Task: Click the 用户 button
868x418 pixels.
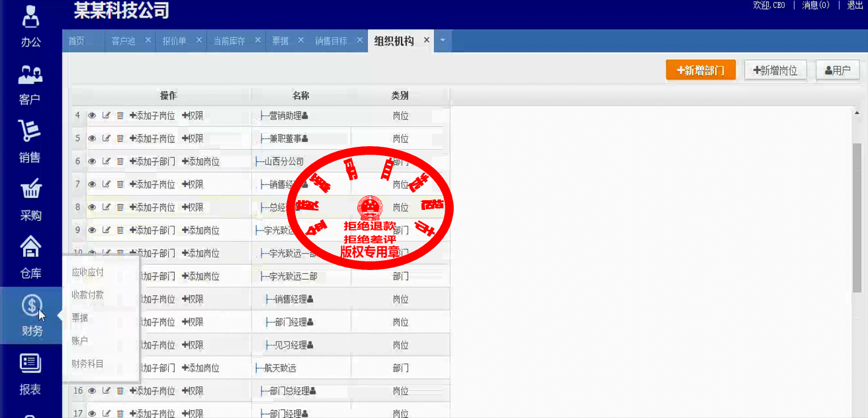Action: click(838, 70)
